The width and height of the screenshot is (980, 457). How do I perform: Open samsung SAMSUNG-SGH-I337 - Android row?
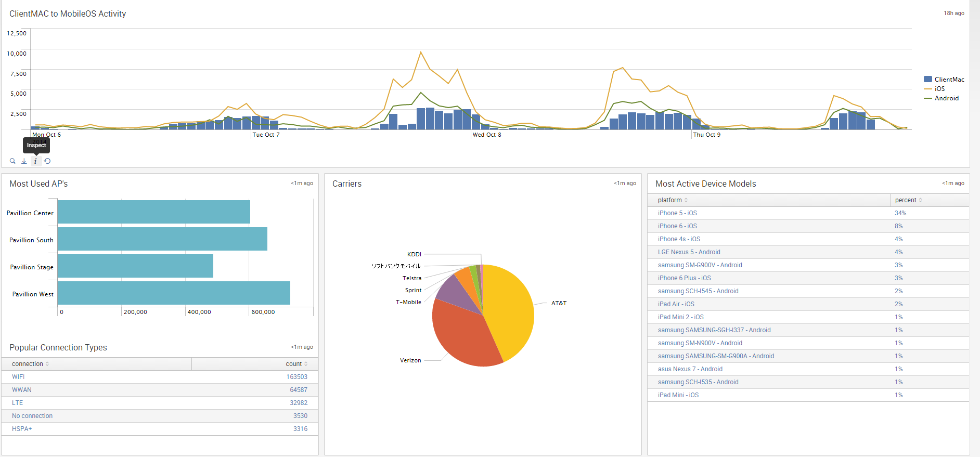tap(808, 330)
